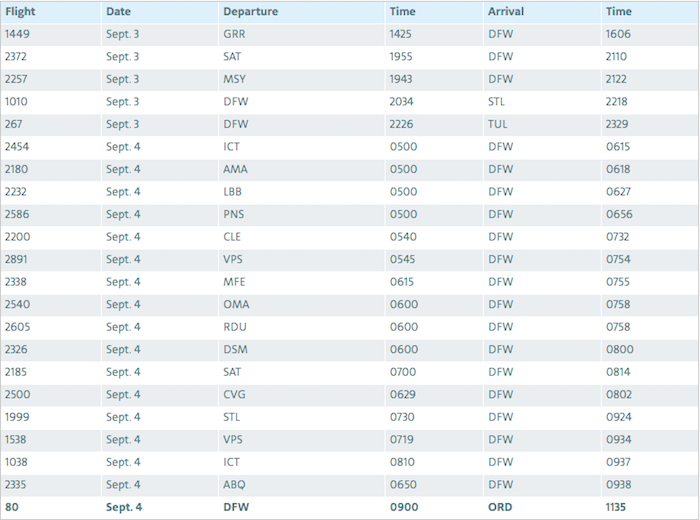The width and height of the screenshot is (700, 520).
Task: Click departure time 1943
Action: 401,79
